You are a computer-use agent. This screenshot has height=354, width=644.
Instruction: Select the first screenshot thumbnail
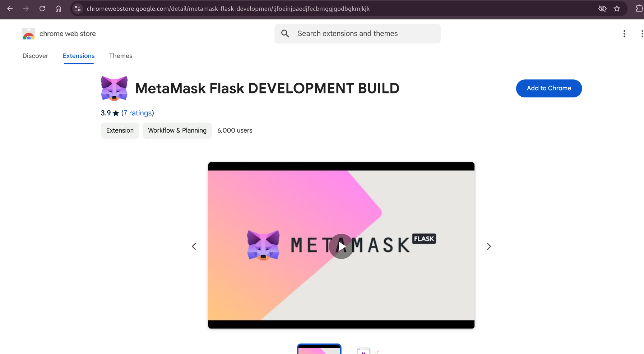[319, 349]
